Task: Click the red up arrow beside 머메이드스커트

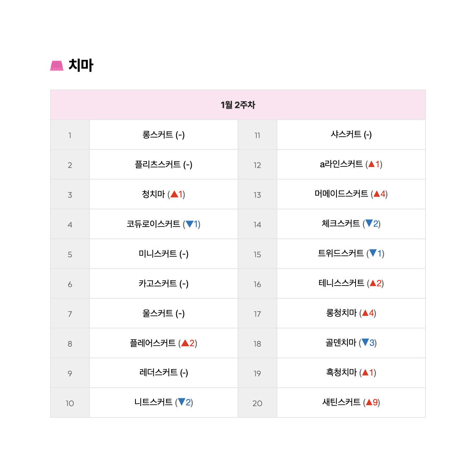Action: [x=377, y=194]
